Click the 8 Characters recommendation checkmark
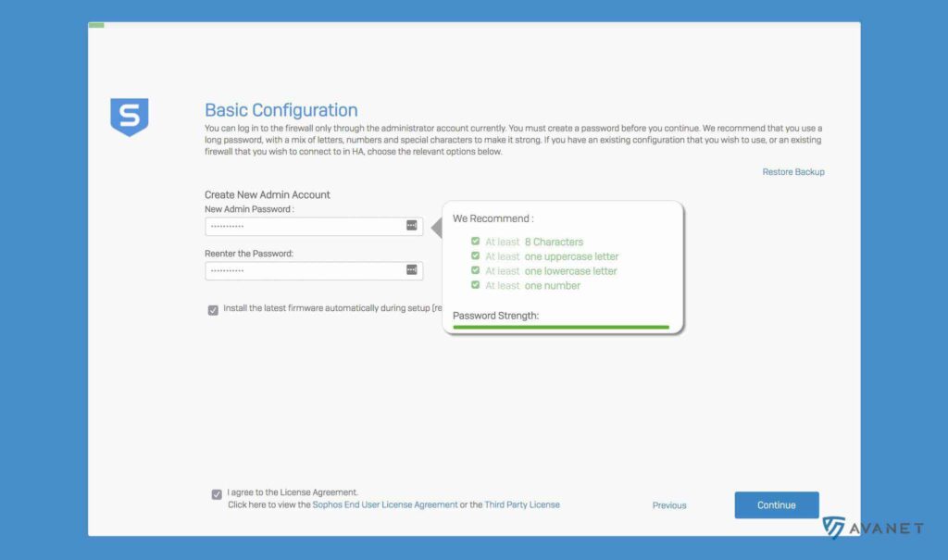The image size is (948, 560). (475, 242)
